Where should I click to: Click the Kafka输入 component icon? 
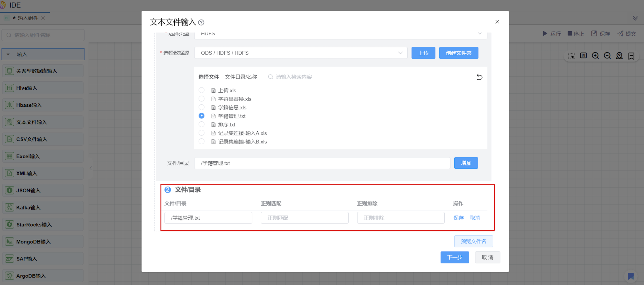click(9, 207)
